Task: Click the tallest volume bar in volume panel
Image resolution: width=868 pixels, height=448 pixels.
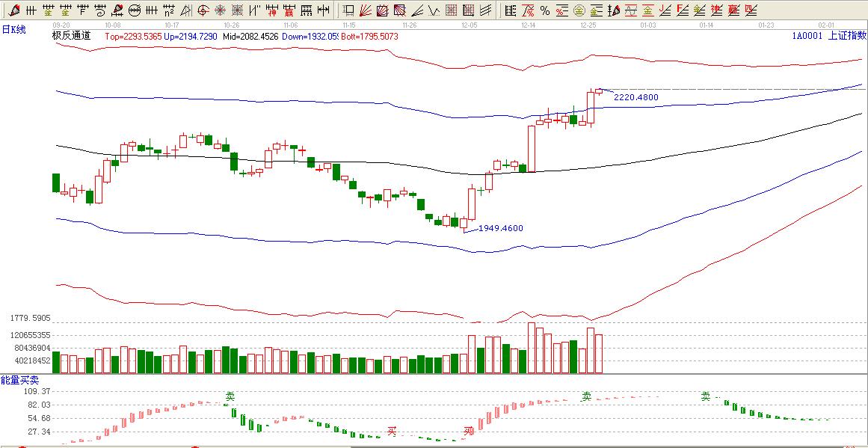Action: tap(532, 348)
